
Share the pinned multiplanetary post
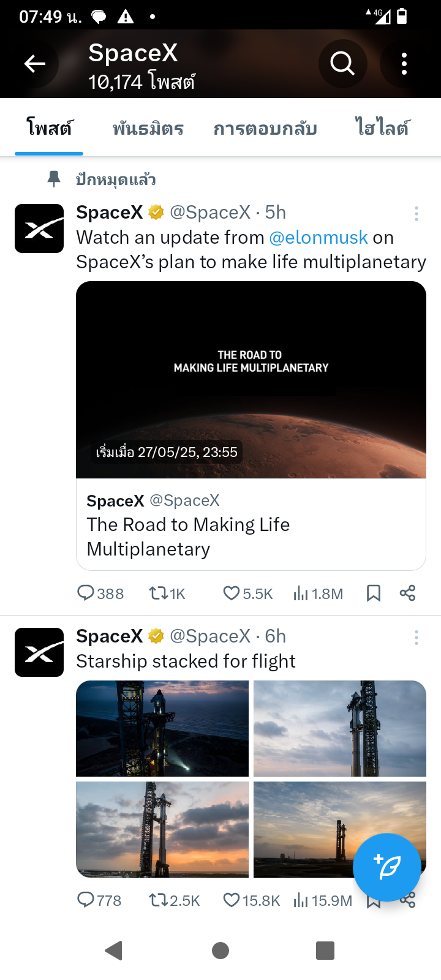click(407, 593)
